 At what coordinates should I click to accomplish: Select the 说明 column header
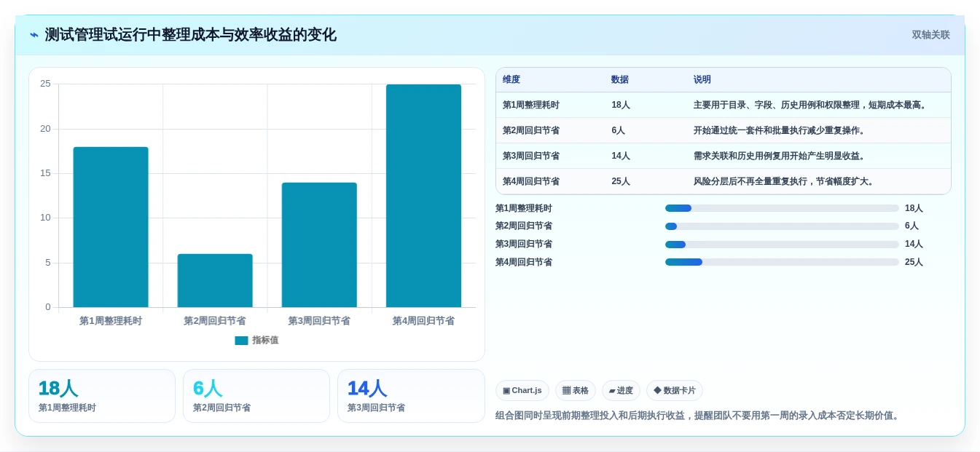pyautogui.click(x=702, y=80)
